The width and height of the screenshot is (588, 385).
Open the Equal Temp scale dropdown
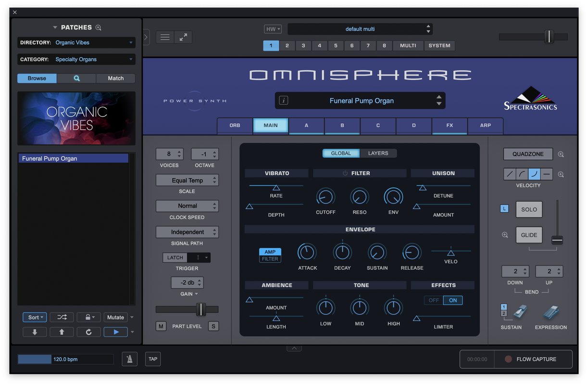[187, 180]
